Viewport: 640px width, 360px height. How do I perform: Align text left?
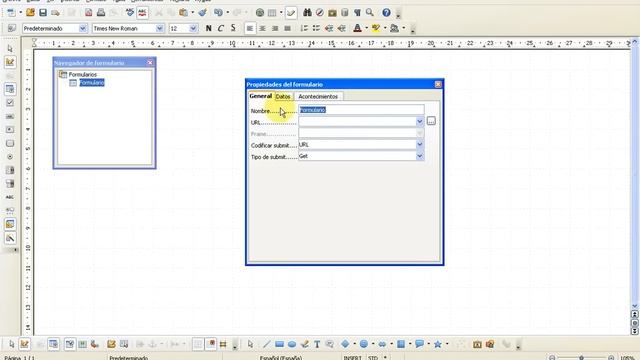tap(250, 28)
